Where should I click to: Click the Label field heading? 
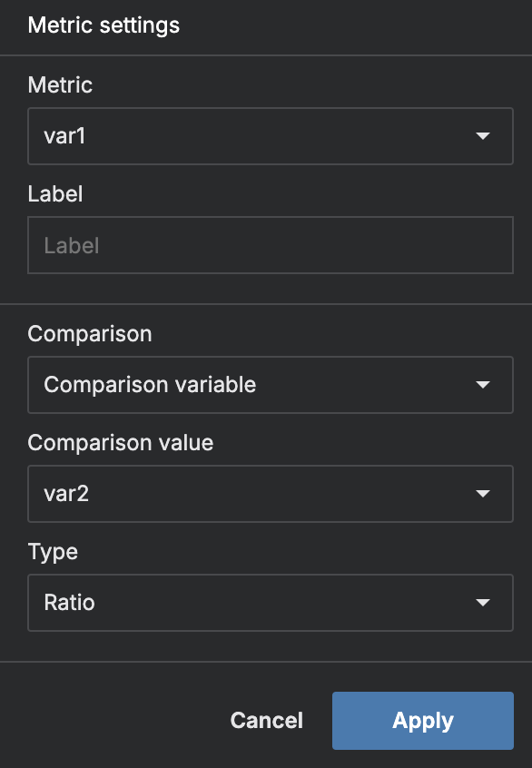[55, 194]
